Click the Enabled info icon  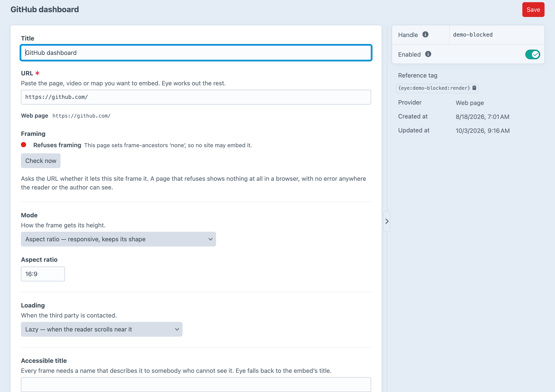(428, 54)
